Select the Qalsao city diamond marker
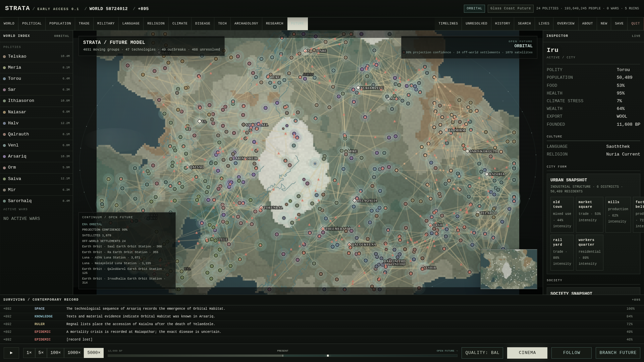Viewport: 644px width, 362px height. point(187,167)
